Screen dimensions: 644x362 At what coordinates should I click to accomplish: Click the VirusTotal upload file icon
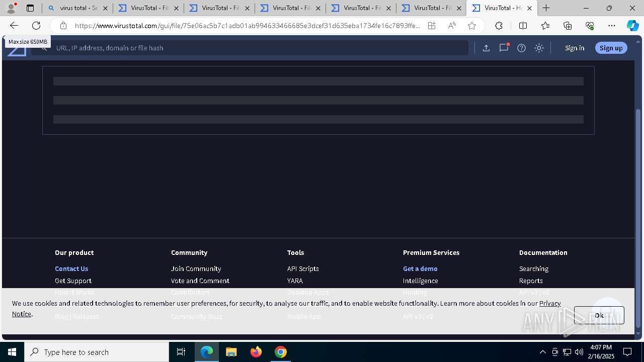pyautogui.click(x=486, y=48)
